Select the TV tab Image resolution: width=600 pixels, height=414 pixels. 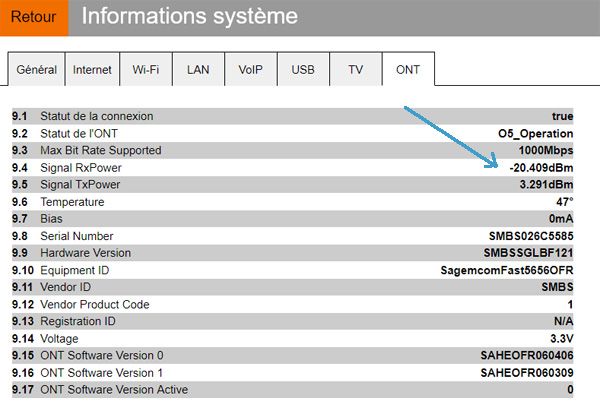pos(355,70)
